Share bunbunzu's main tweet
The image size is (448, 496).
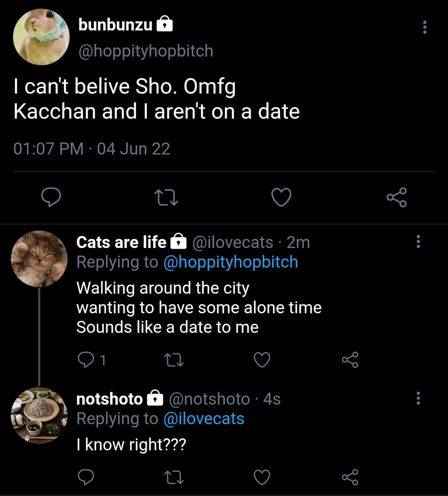397,198
